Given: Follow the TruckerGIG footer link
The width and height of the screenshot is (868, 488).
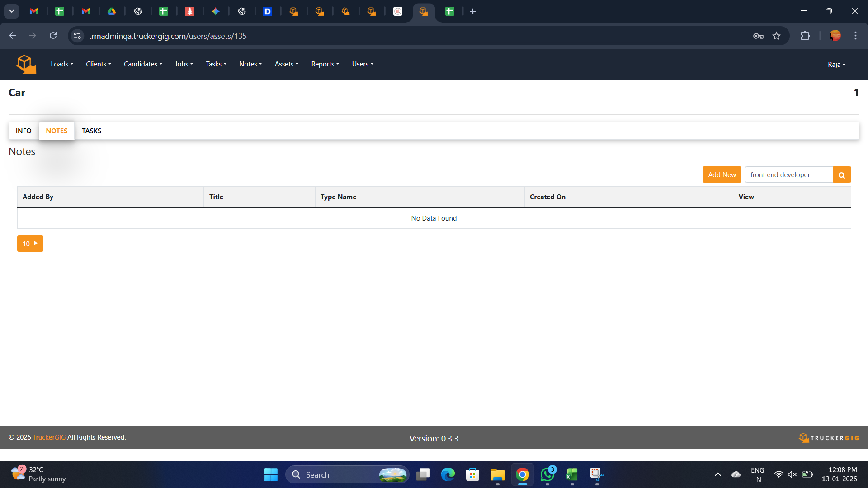Looking at the screenshot, I should (49, 437).
